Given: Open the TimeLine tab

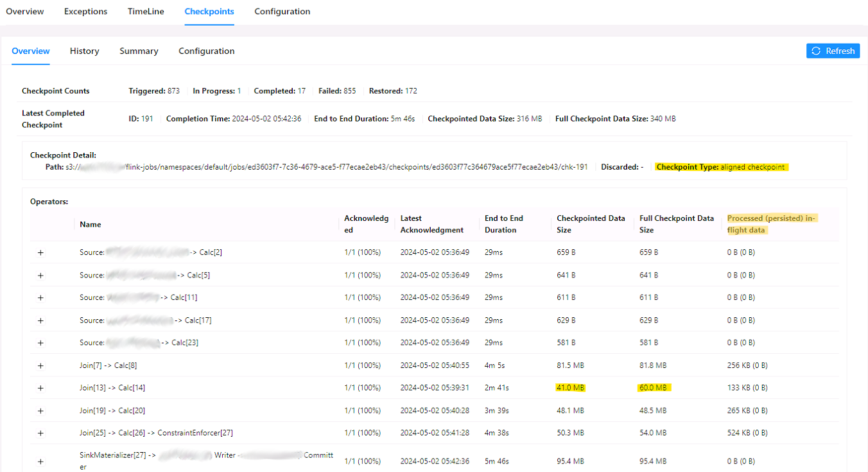Looking at the screenshot, I should 146,12.
